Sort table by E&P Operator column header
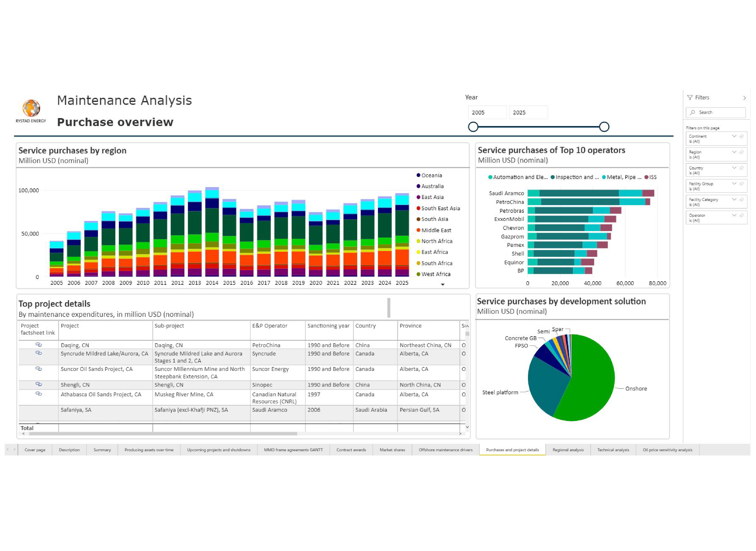 270,326
